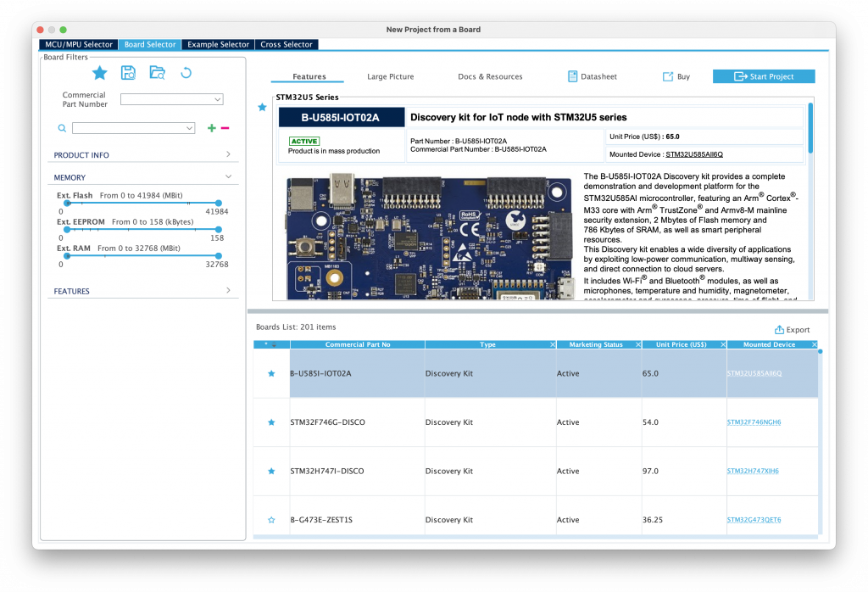This screenshot has width=868, height=592.
Task: Expand the FEATURES filter section
Action: coord(142,291)
